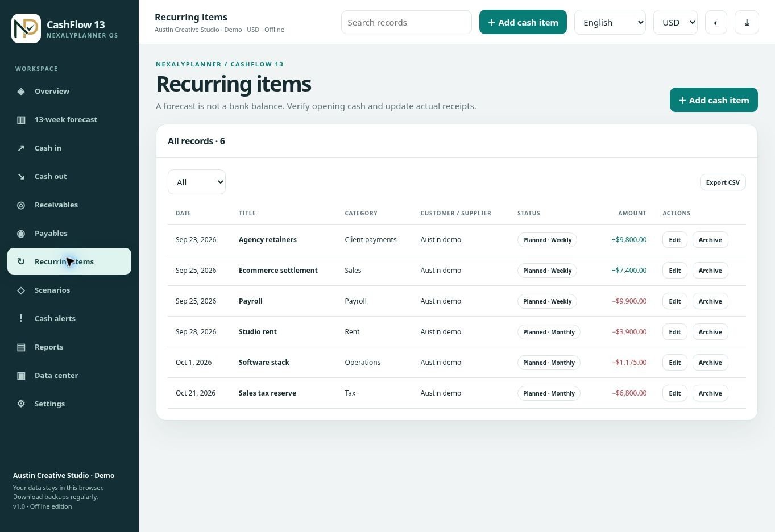Click the Settings gear icon
This screenshot has height=532, width=775.
tap(21, 404)
